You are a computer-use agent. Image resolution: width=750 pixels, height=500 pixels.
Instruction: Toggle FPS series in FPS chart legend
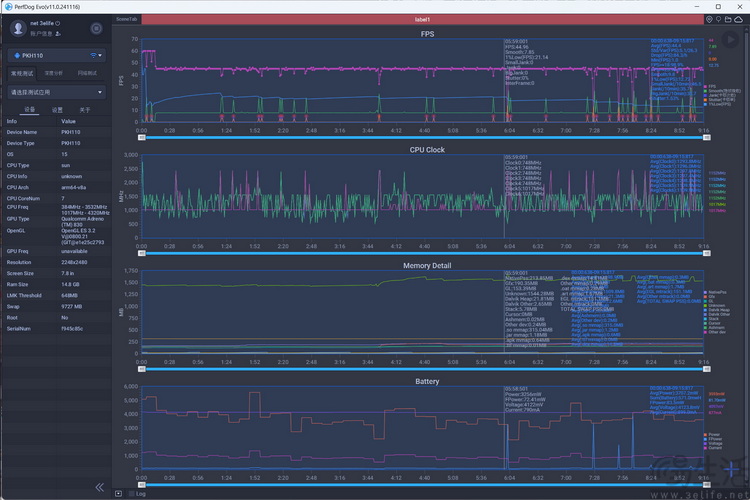(x=709, y=87)
